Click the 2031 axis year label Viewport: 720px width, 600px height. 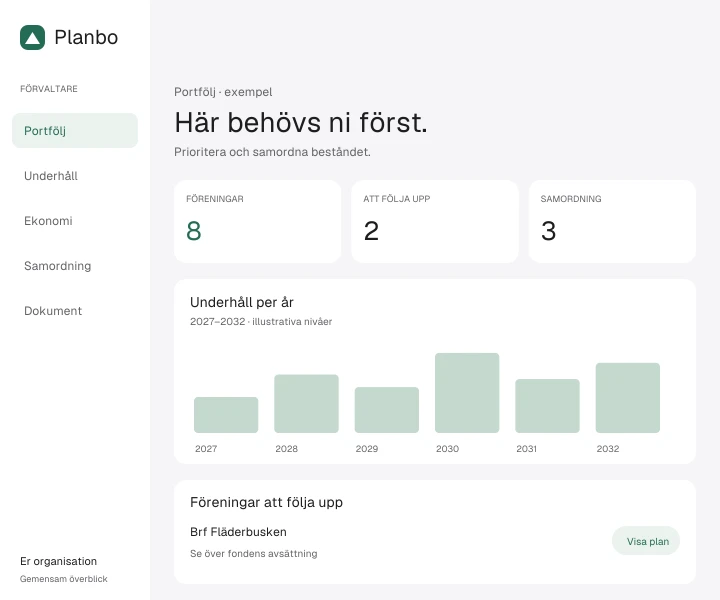pos(527,449)
